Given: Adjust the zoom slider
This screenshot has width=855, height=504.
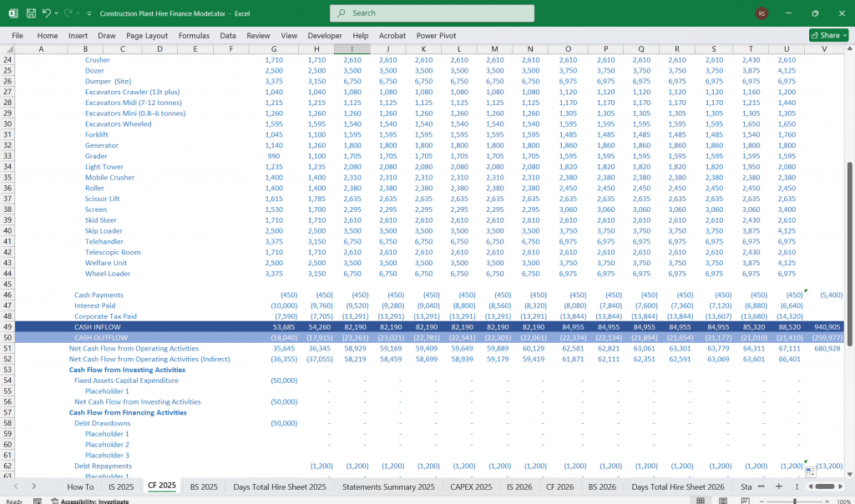Looking at the screenshot, I should coord(794,500).
